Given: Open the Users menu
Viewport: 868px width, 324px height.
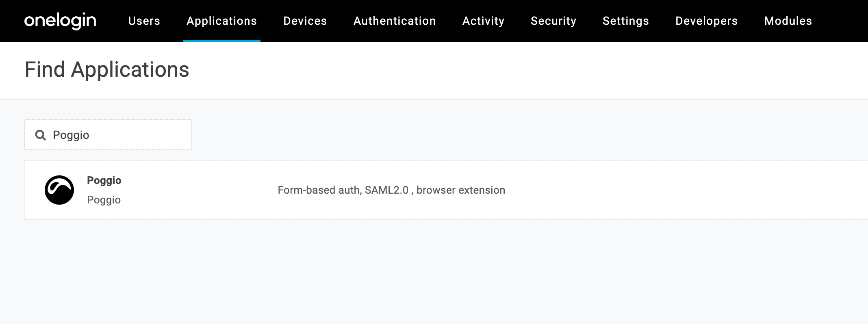Looking at the screenshot, I should [x=144, y=21].
